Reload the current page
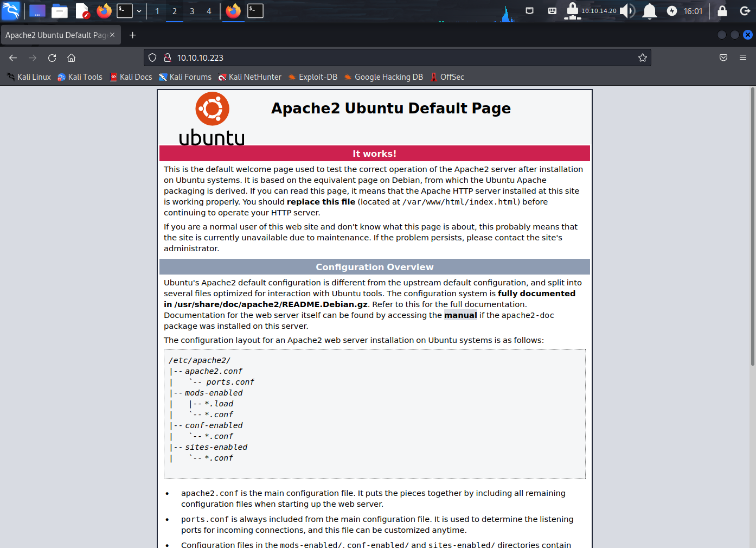Image resolution: width=756 pixels, height=548 pixels. click(52, 58)
